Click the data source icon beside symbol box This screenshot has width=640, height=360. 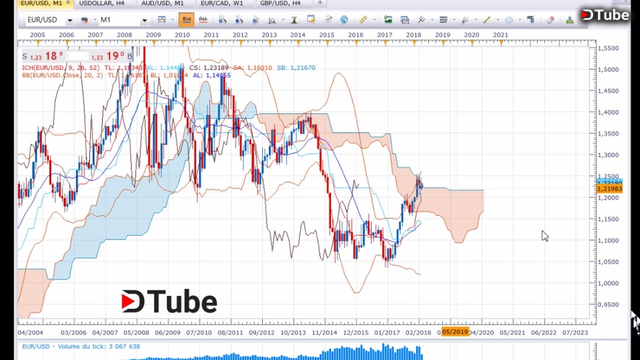(x=85, y=20)
